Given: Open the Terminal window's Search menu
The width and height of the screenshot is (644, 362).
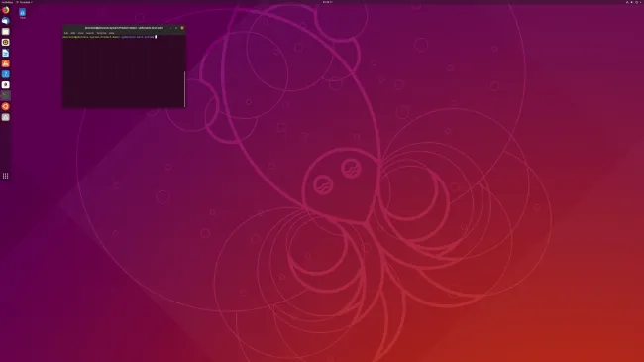Looking at the screenshot, I should [x=90, y=33].
